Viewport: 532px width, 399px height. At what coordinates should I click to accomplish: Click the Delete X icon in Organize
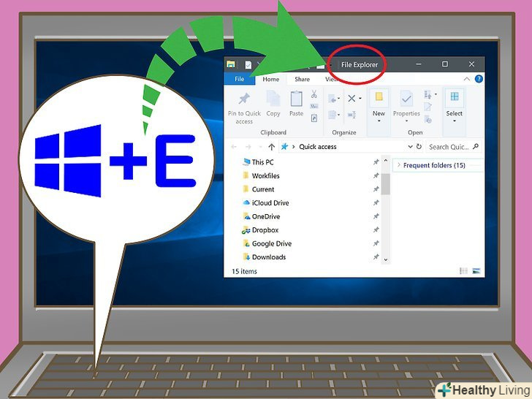coord(351,99)
